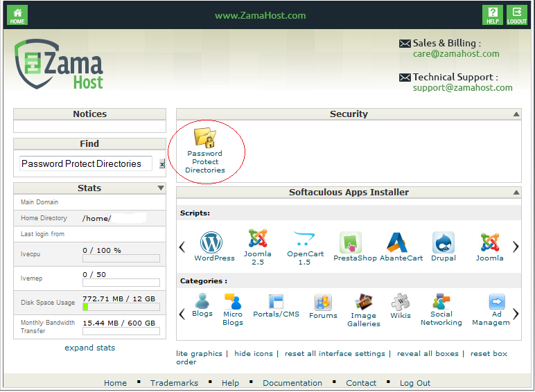535x392 pixels.
Task: Browse the Blogs category
Action: pyautogui.click(x=202, y=301)
